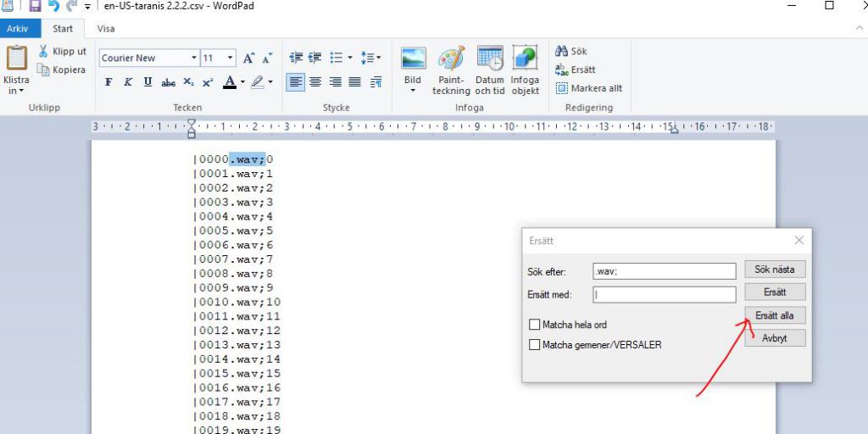Viewport: 868px width, 434px height.
Task: Click the Strikethrough icon
Action: point(168,82)
